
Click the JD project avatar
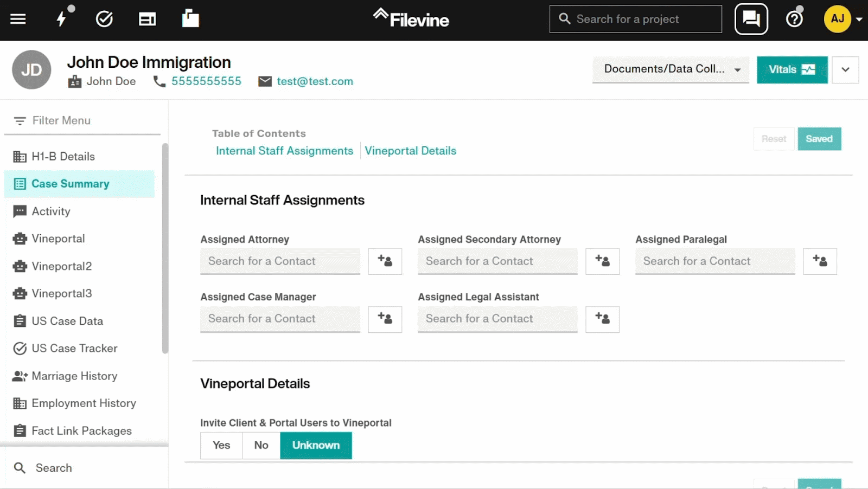tap(31, 69)
